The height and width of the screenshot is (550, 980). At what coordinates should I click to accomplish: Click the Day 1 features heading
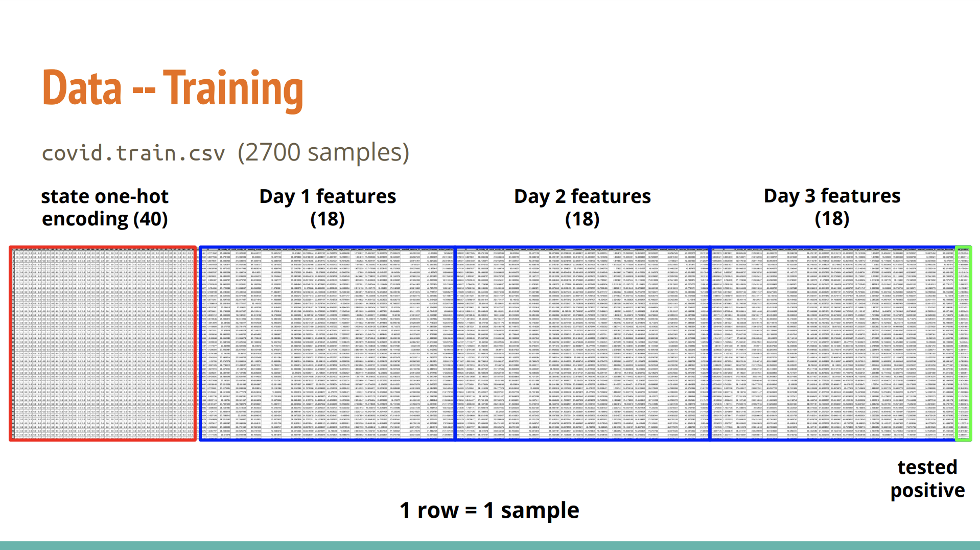point(328,196)
